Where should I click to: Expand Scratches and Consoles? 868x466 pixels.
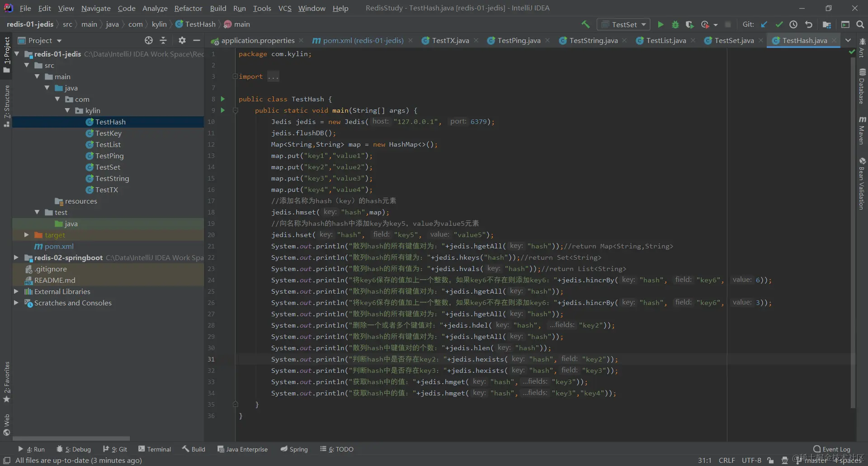[16, 303]
